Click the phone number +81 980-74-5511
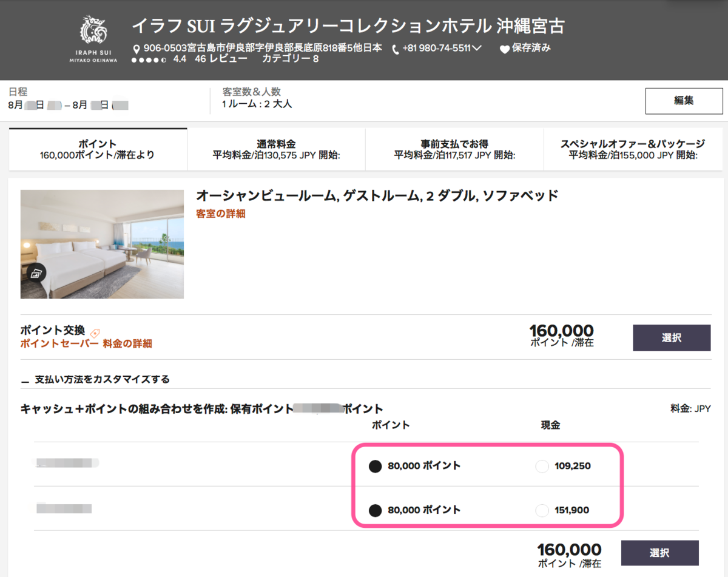This screenshot has height=577, width=728. pos(437,49)
